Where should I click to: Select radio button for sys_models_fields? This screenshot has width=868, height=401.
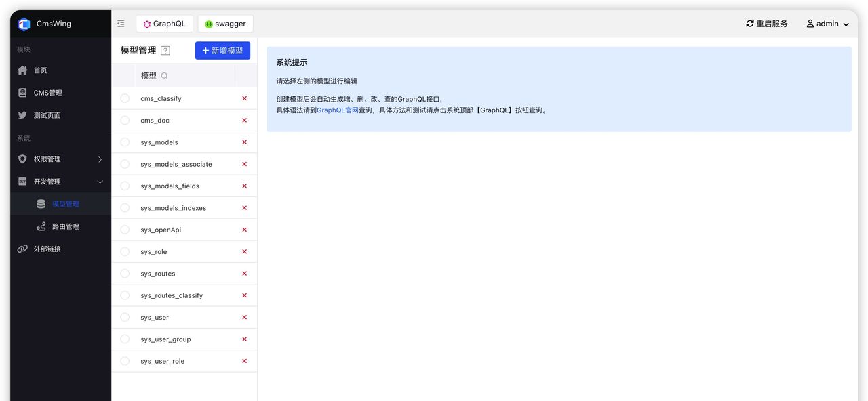125,186
